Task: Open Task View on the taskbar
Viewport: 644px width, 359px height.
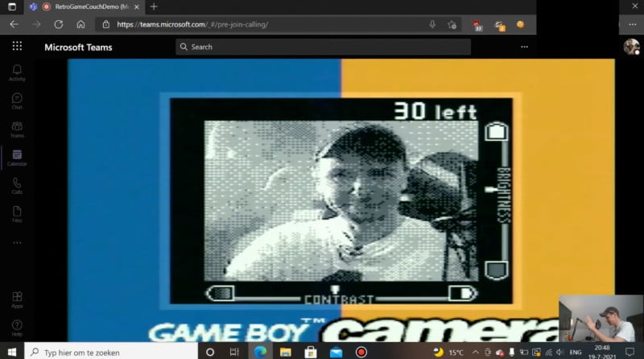Action: click(234, 352)
